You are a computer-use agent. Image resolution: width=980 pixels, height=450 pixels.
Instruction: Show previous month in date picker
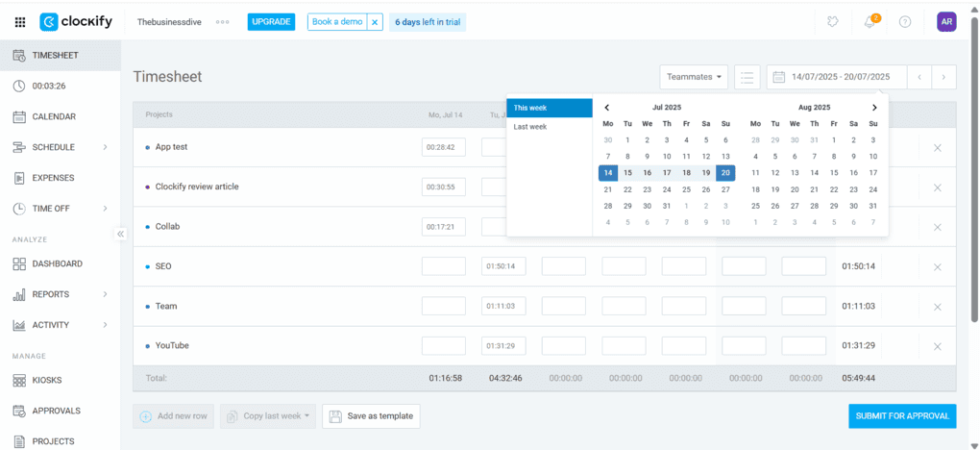coord(607,108)
